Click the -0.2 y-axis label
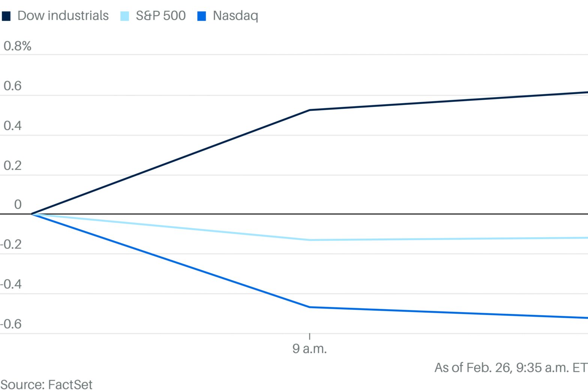The width and height of the screenshot is (588, 391). 11,245
